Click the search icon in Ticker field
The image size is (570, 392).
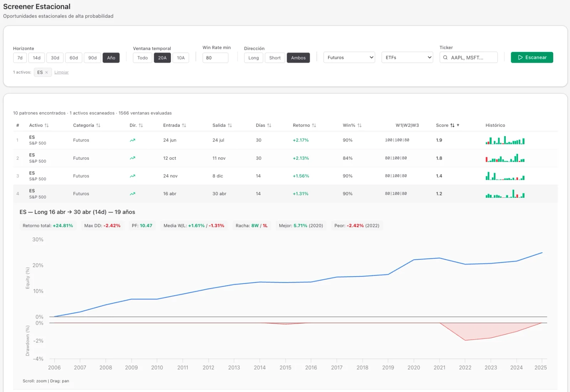tap(445, 57)
